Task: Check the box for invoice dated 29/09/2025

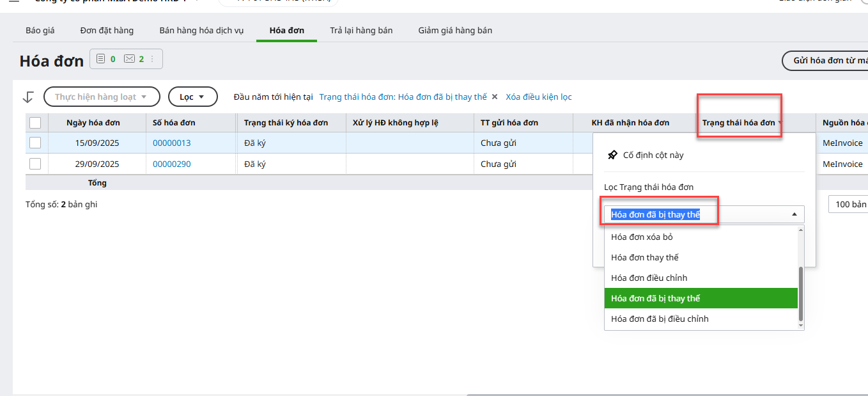Action: (x=35, y=164)
